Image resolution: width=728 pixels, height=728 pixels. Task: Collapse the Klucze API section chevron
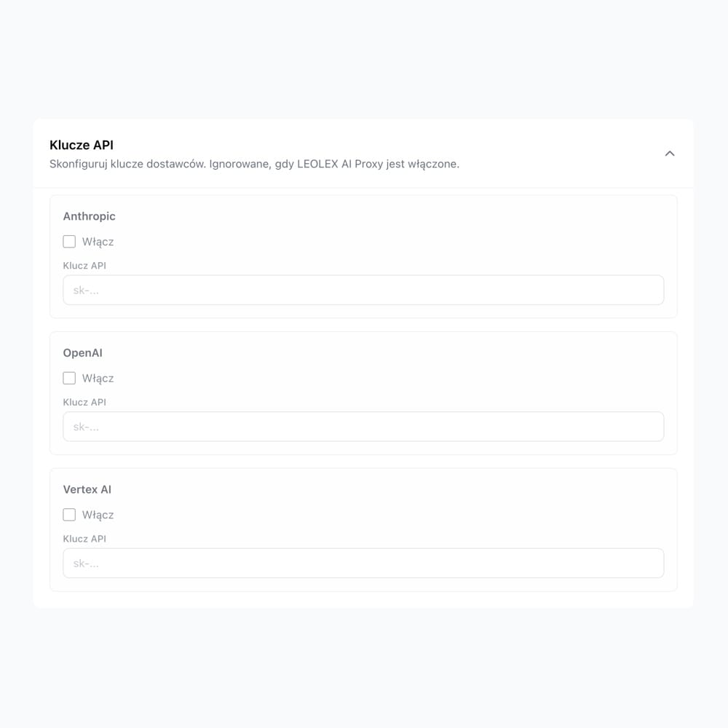click(x=670, y=154)
